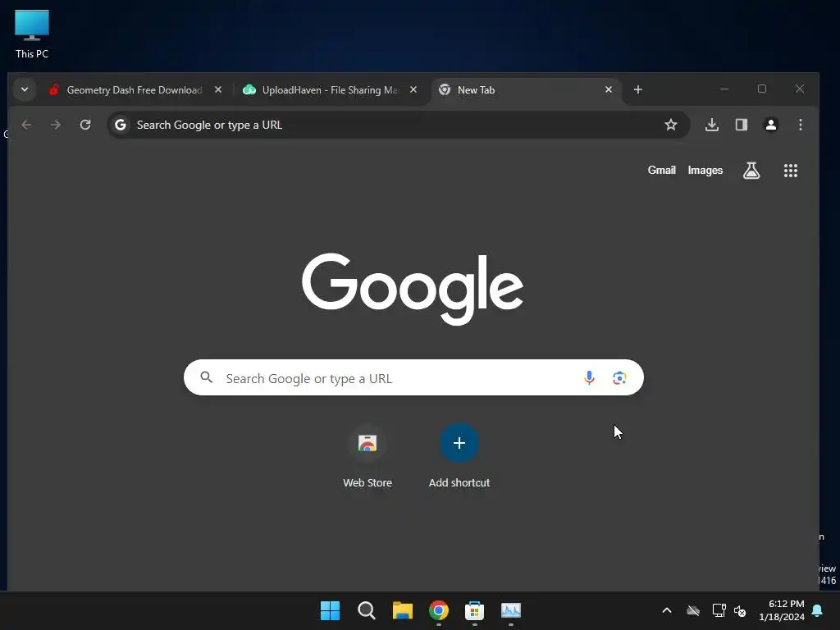Image resolution: width=840 pixels, height=630 pixels.
Task: Open Chrome downloads icon
Action: coord(711,125)
